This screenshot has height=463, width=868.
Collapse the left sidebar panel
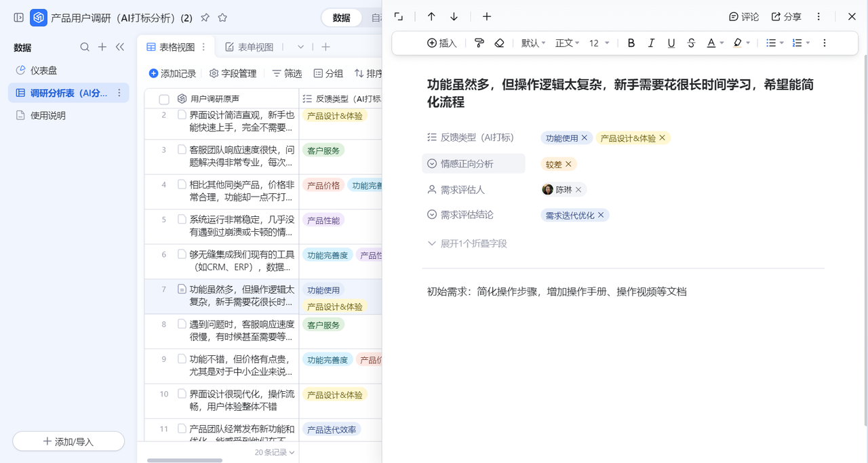pos(120,47)
